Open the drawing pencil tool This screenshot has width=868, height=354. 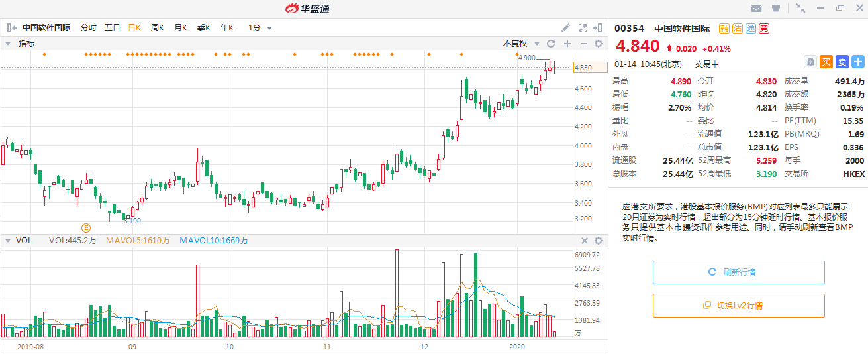(565, 28)
